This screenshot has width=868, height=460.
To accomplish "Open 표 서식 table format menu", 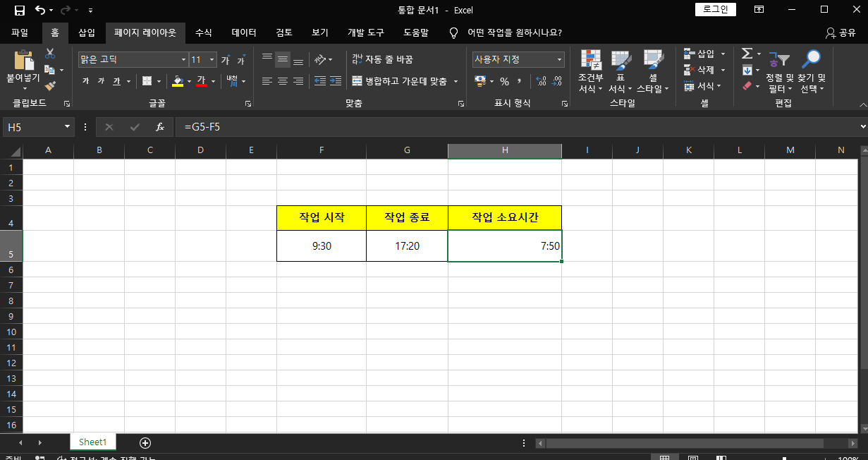I will [621, 71].
